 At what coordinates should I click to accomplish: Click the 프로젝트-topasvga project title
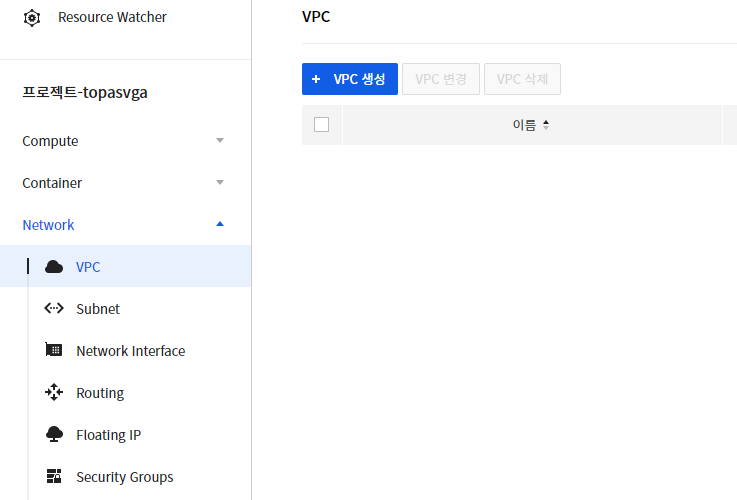(x=85, y=93)
